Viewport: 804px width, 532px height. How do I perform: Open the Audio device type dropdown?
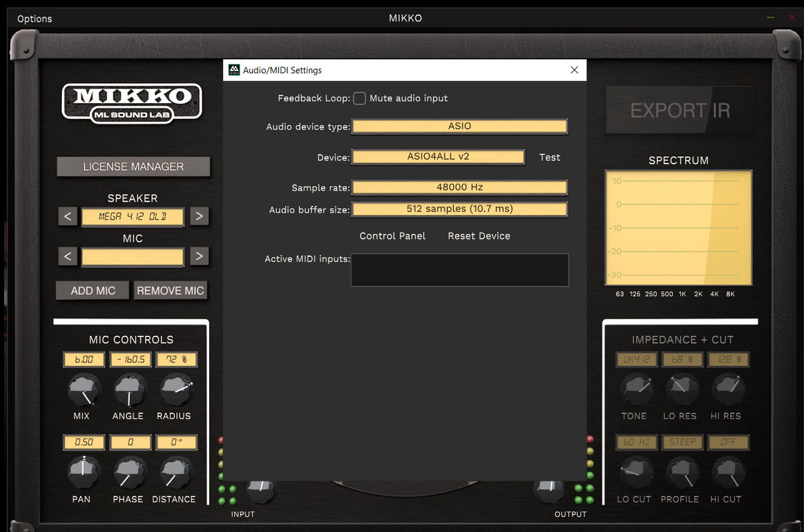tap(459, 126)
